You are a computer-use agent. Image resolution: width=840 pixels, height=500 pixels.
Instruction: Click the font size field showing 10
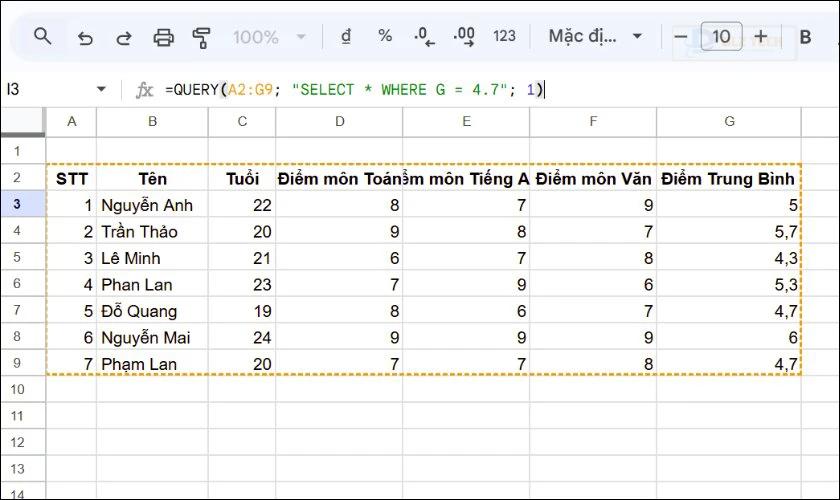[721, 36]
